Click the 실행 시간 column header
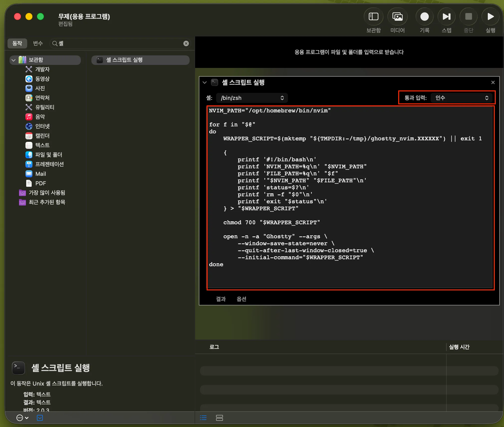Image resolution: width=504 pixels, height=427 pixels. click(459, 347)
